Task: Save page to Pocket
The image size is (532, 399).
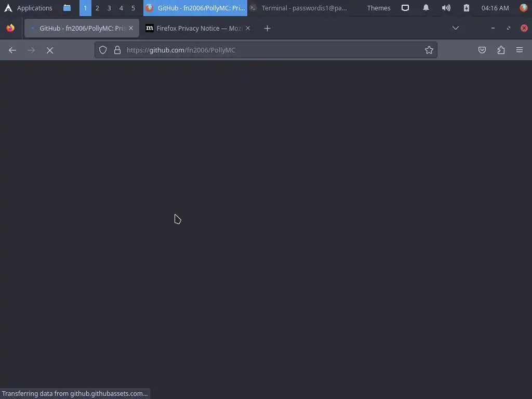Action: (482, 50)
